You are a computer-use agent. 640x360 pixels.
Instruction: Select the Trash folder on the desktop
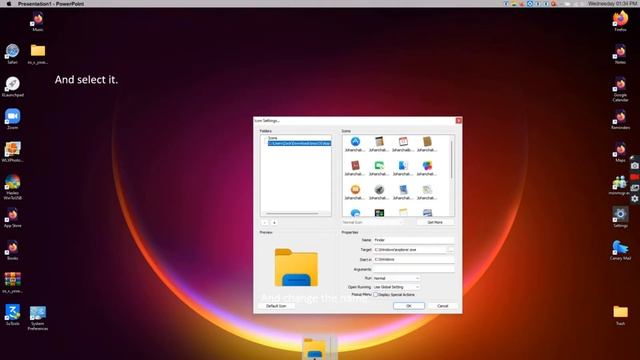[620, 315]
